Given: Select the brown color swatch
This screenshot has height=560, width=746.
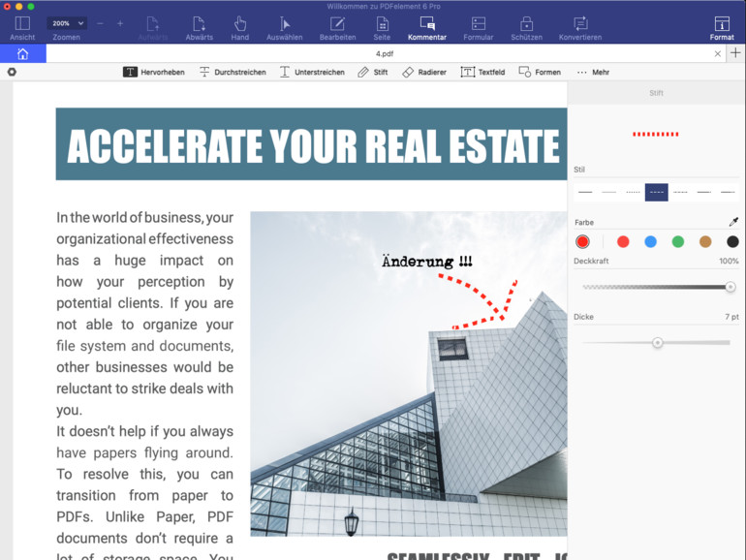Looking at the screenshot, I should [x=705, y=241].
